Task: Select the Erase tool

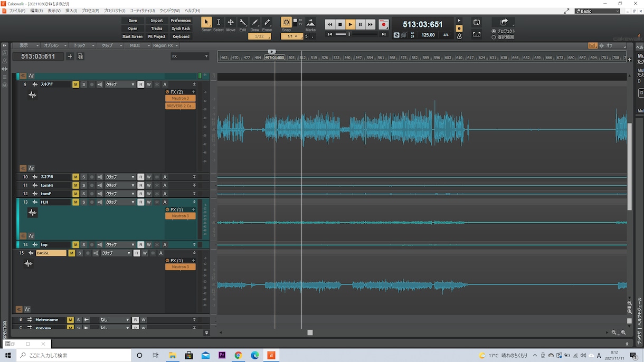Action: point(267,22)
